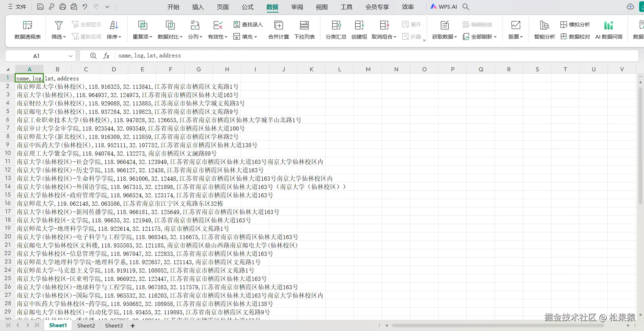Image resolution: width=644 pixels, height=331 pixels.
Task: Switch to the 开始 (Home) tab
Action: 173,7
